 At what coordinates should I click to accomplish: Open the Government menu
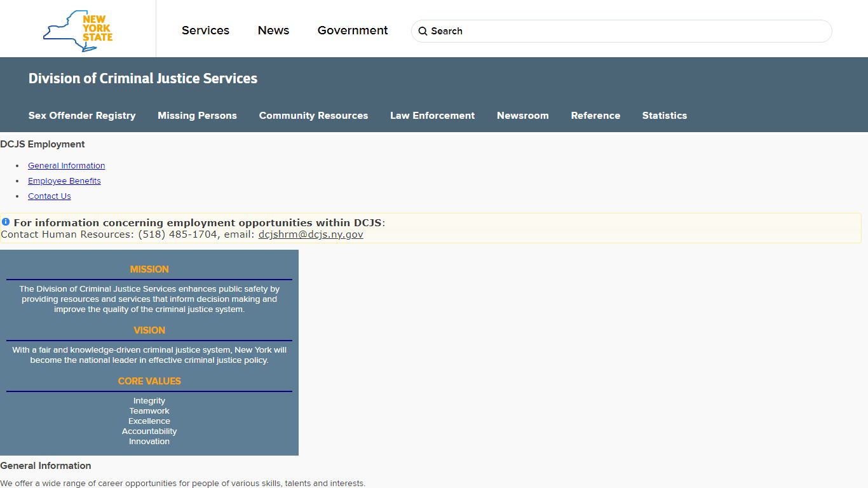tap(353, 30)
